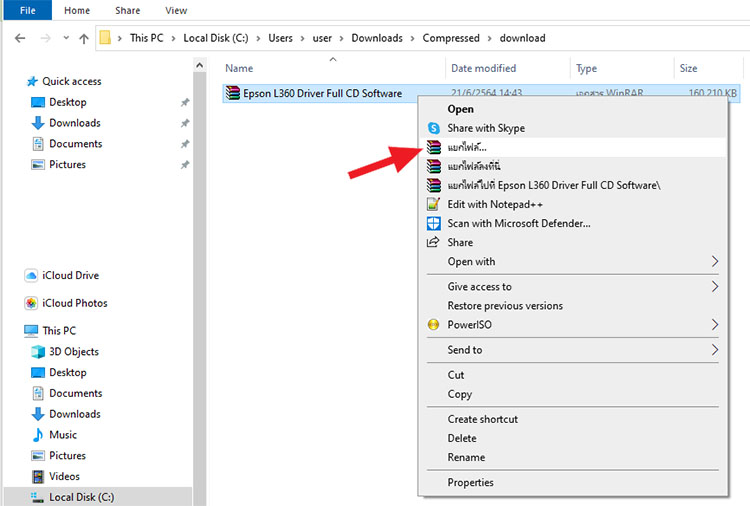Image resolution: width=750 pixels, height=506 pixels.
Task: Open Pictures under Quick access
Action: point(67,165)
